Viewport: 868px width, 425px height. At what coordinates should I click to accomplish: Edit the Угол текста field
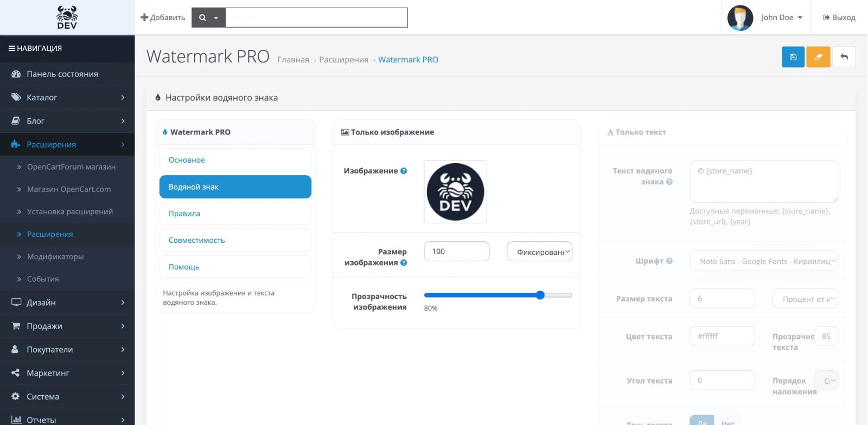point(722,381)
